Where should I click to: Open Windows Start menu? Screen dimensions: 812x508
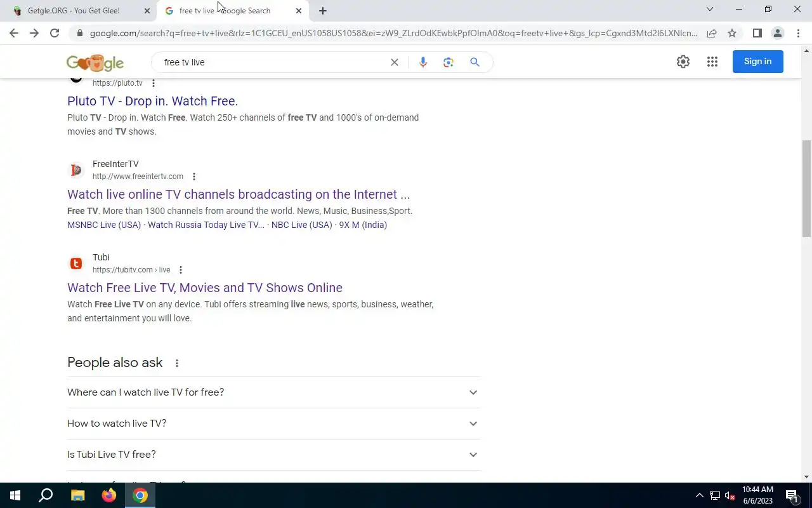click(x=15, y=495)
